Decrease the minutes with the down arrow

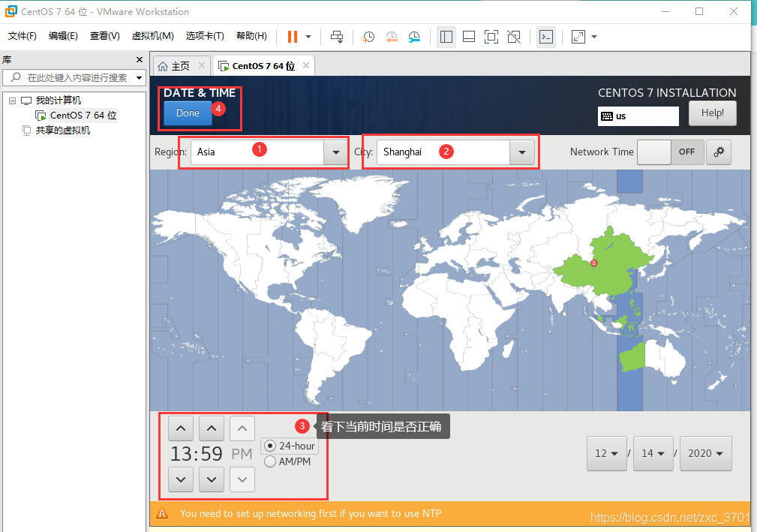coord(212,479)
